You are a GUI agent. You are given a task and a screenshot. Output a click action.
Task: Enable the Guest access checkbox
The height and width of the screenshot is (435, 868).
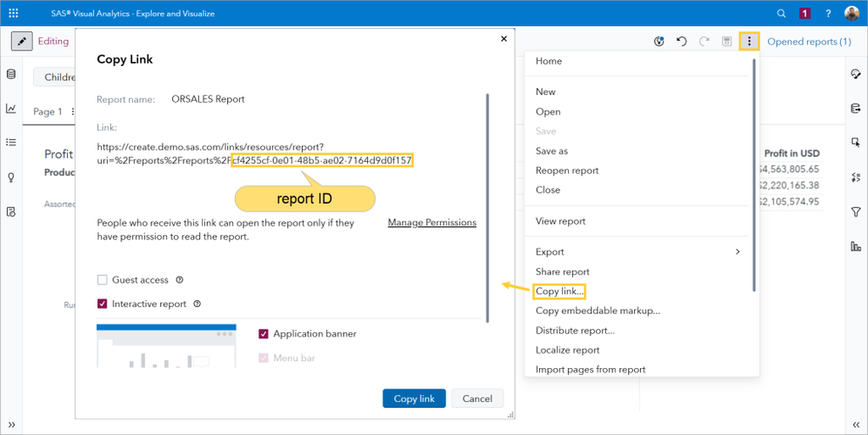pos(103,280)
